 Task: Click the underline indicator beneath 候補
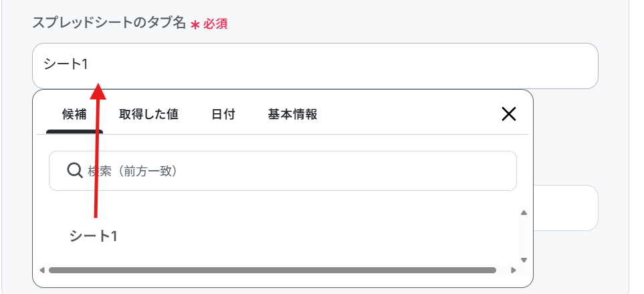[74, 132]
